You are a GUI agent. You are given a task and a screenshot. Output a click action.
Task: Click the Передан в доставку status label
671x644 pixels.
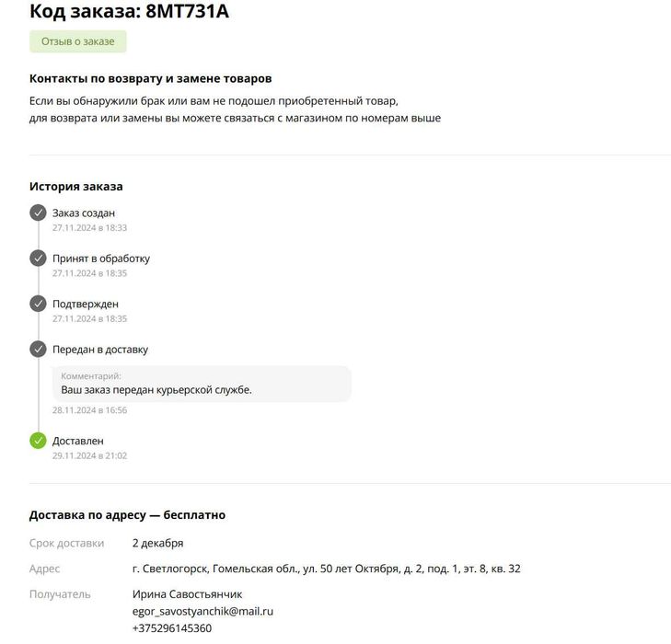pyautogui.click(x=100, y=350)
